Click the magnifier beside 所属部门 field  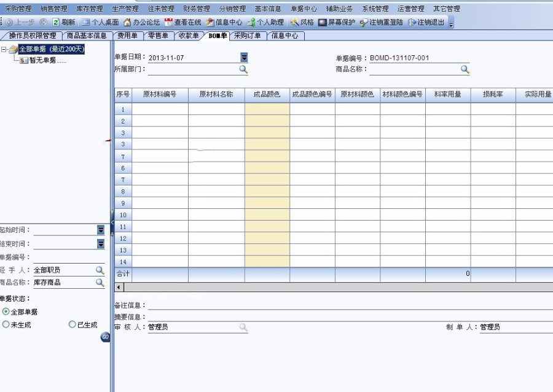click(x=243, y=69)
